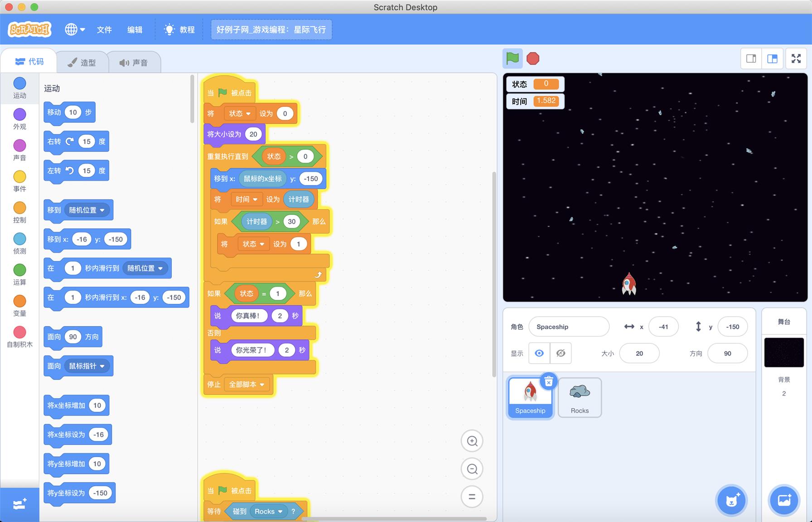Open the 教程 tutorials

click(179, 29)
